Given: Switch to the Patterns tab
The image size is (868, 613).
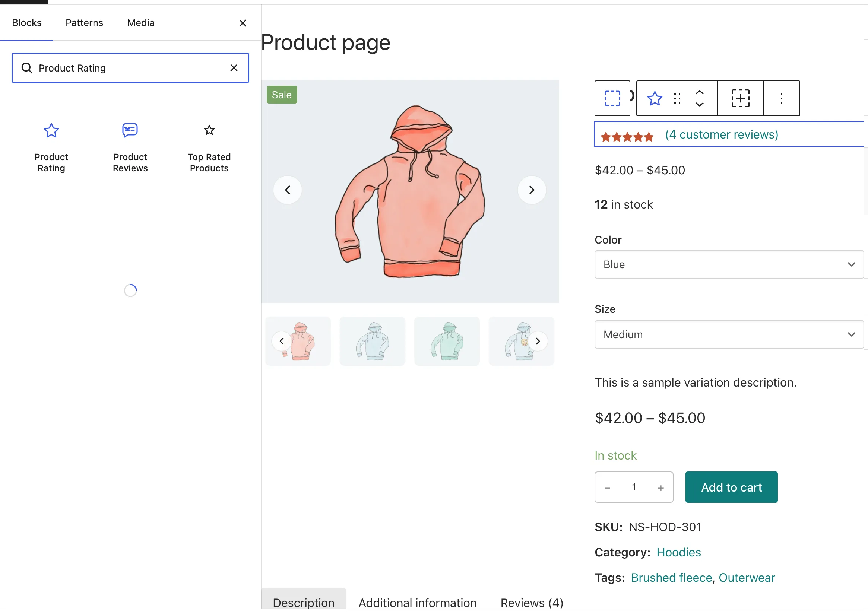Looking at the screenshot, I should point(84,23).
